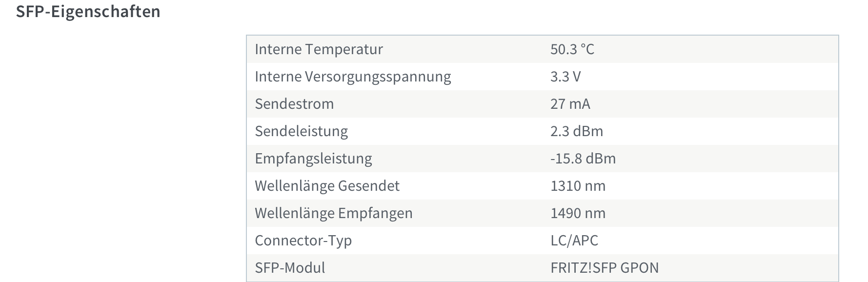Click the -15.8 dBm value
Screen dimensions: 868x282
point(583,159)
